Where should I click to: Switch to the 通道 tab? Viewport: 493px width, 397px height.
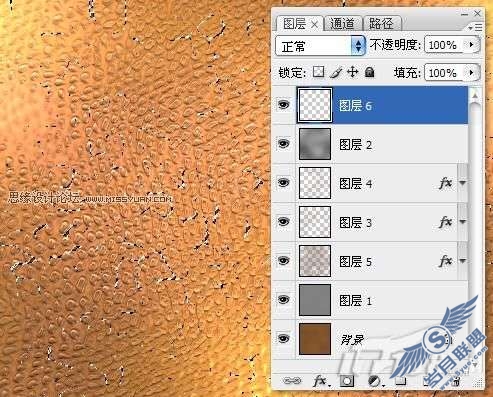tap(343, 24)
